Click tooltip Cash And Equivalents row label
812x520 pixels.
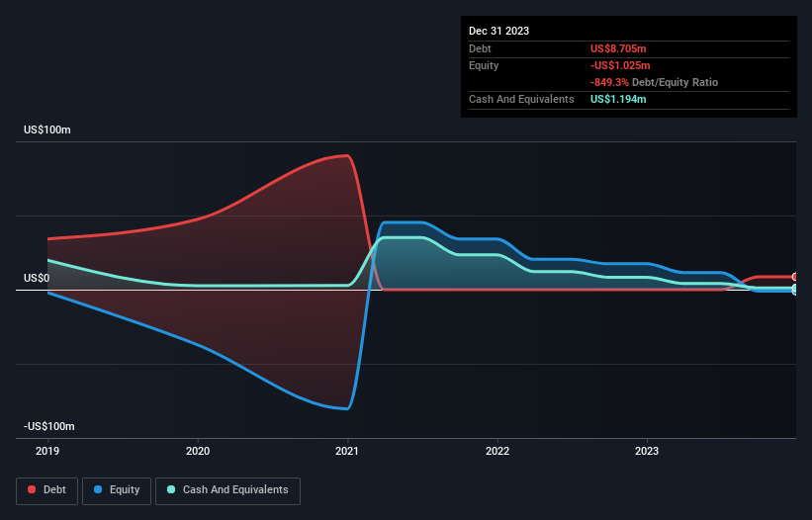tap(521, 99)
